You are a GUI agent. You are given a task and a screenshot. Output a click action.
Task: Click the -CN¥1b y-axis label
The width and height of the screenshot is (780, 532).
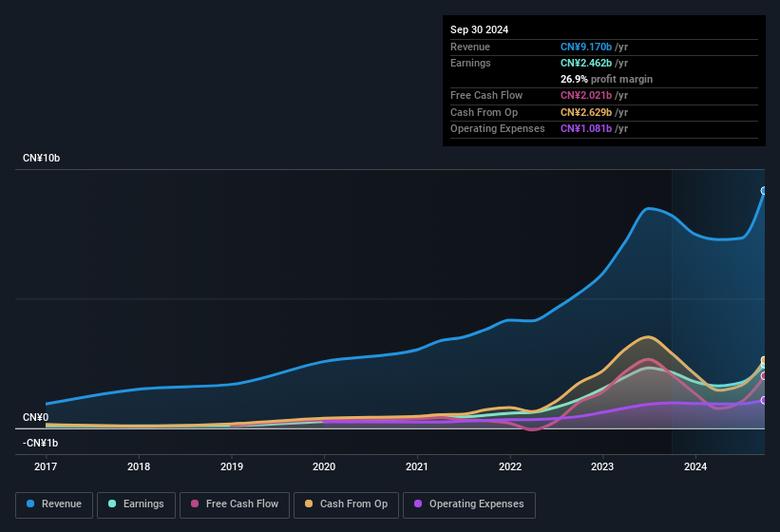(40, 443)
